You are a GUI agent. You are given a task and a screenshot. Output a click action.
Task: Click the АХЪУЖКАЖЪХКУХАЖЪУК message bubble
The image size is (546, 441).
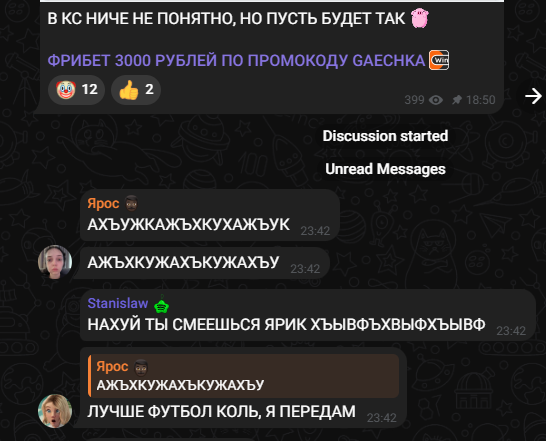[210, 215]
